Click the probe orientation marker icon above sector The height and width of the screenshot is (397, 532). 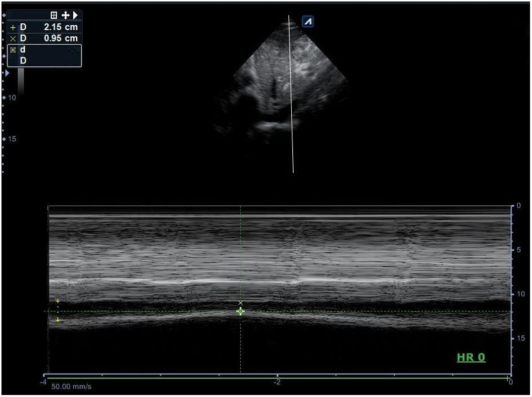308,21
